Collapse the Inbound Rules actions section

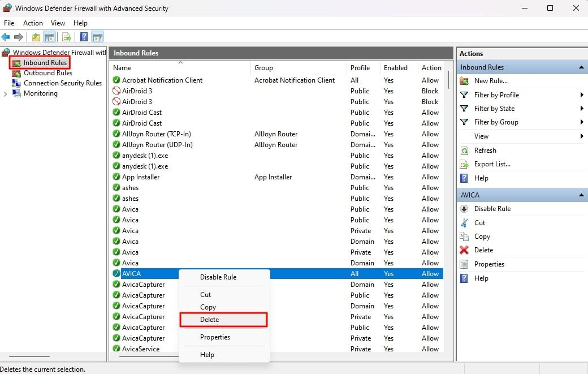coord(581,67)
